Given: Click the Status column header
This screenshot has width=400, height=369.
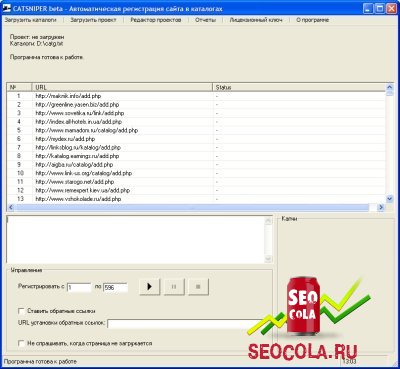Looking at the screenshot, I should tap(299, 87).
